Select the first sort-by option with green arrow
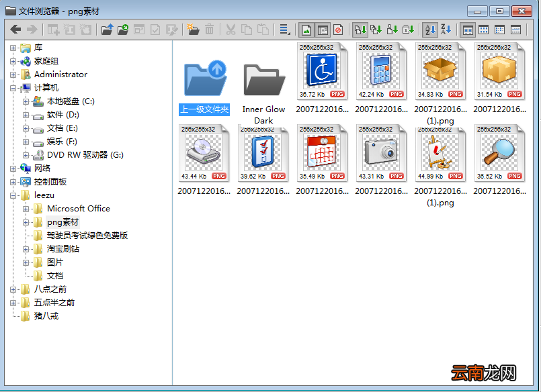Image resolution: width=541 pixels, height=392 pixels. (x=360, y=30)
